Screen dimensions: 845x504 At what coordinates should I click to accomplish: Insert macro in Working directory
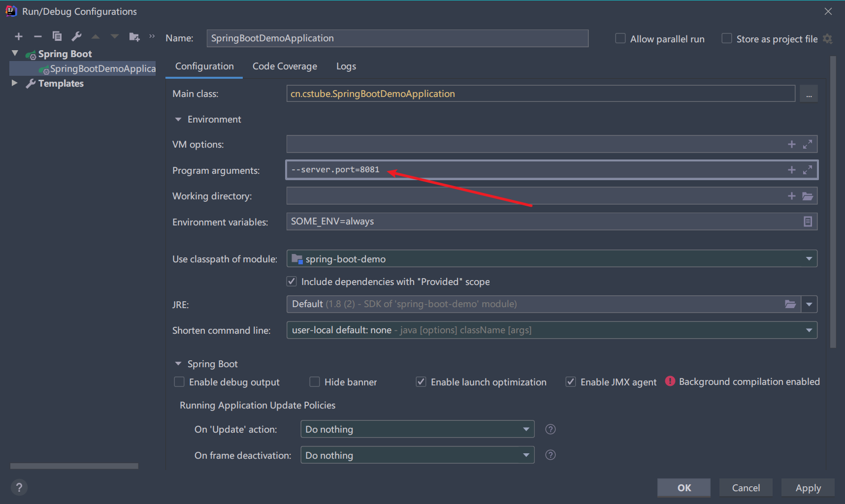[x=792, y=196]
